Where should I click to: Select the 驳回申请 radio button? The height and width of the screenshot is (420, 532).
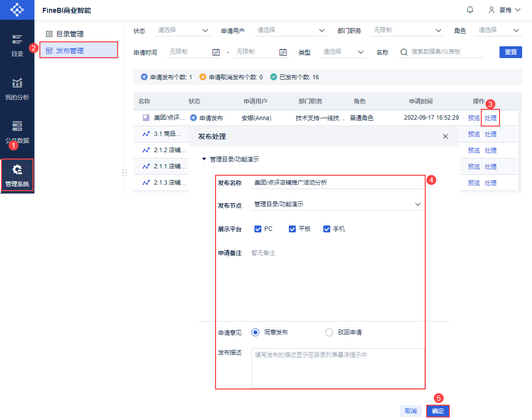click(x=329, y=332)
